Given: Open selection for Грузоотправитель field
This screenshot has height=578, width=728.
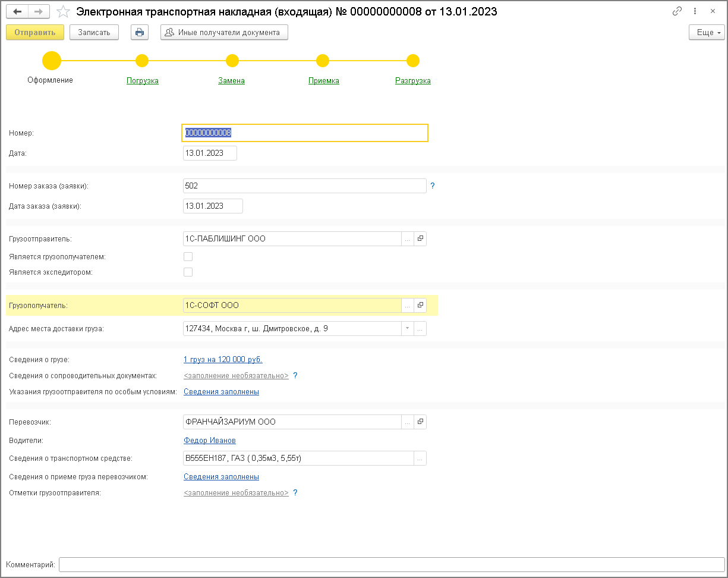Looking at the screenshot, I should tap(407, 238).
